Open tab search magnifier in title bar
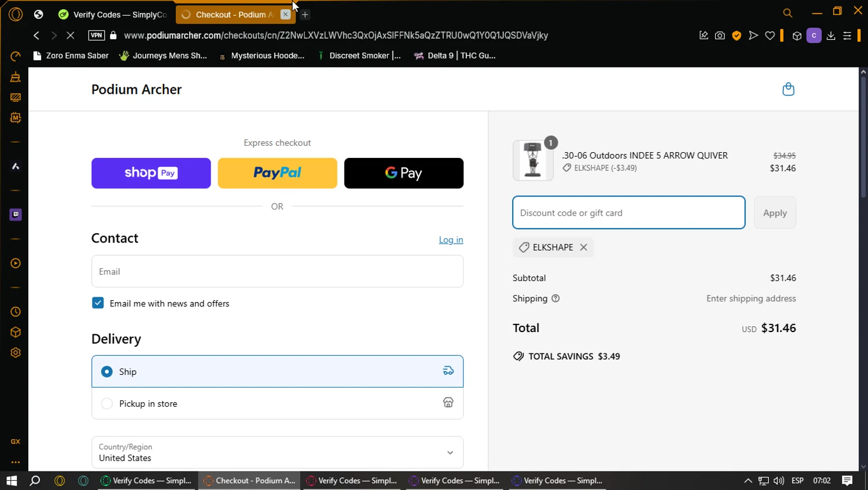 [788, 13]
